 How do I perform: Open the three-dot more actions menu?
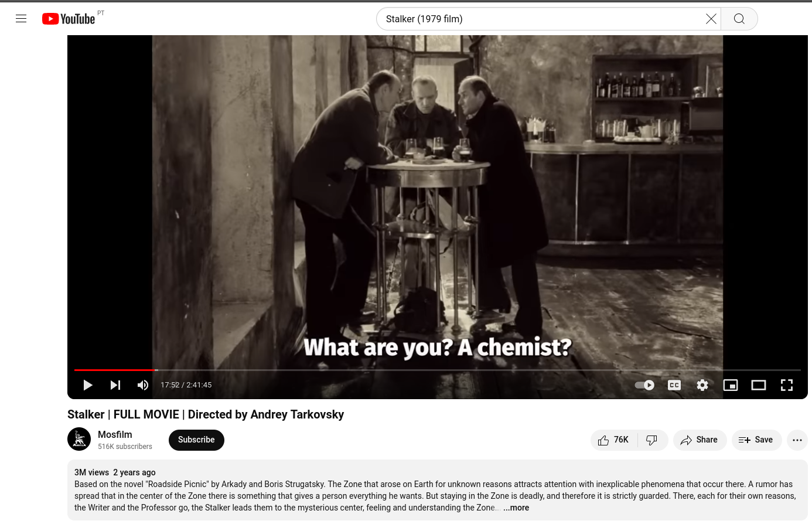click(x=797, y=440)
